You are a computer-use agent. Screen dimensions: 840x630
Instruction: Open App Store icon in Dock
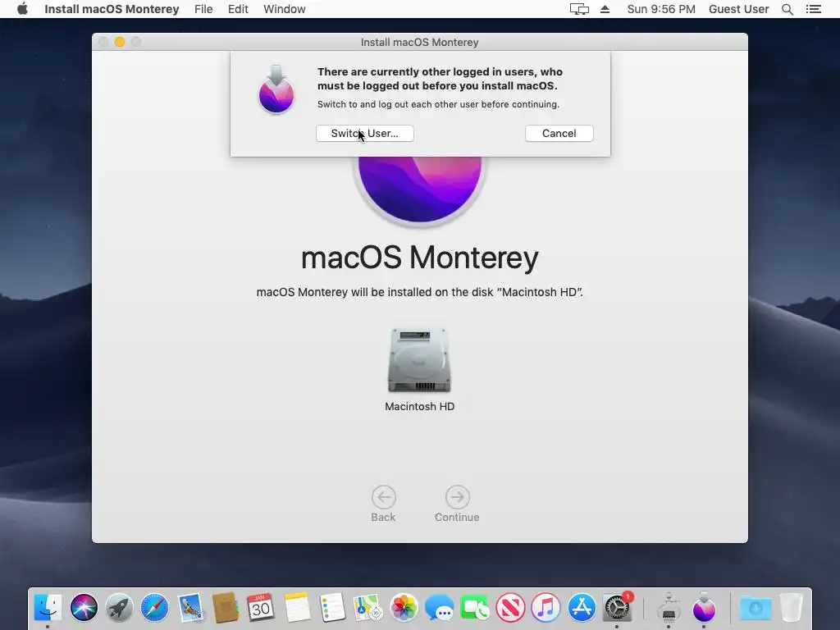click(582, 608)
